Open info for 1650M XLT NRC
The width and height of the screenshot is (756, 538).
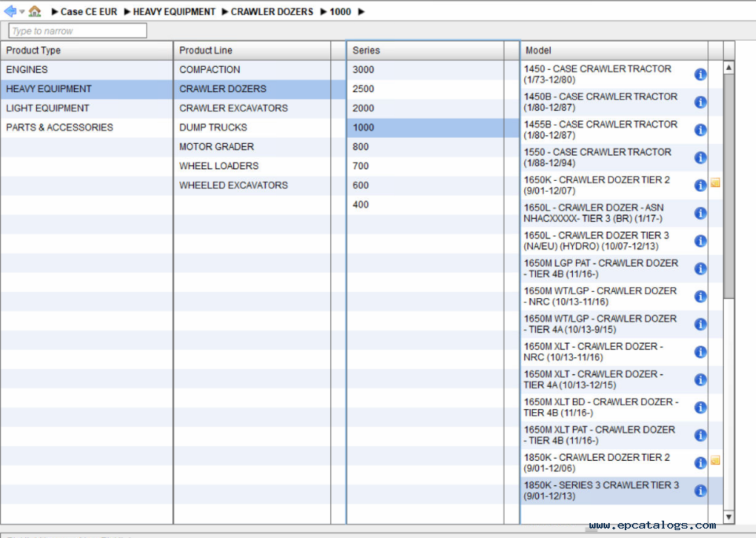click(x=700, y=352)
